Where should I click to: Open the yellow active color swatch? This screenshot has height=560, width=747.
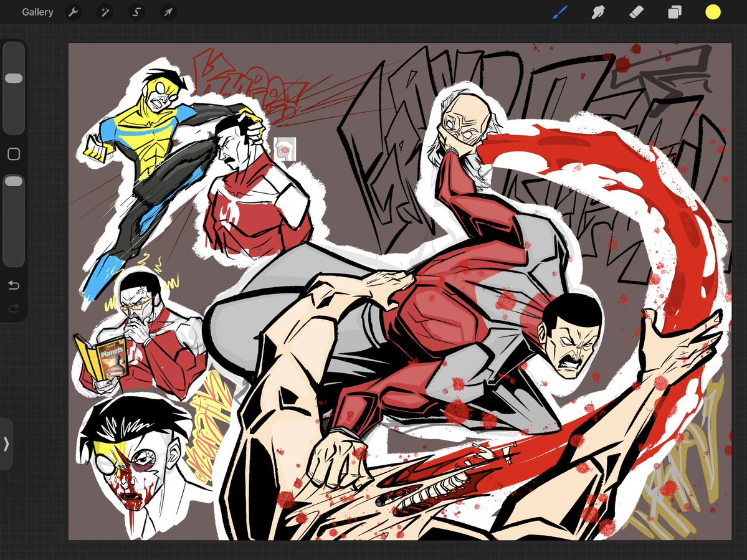(x=713, y=12)
